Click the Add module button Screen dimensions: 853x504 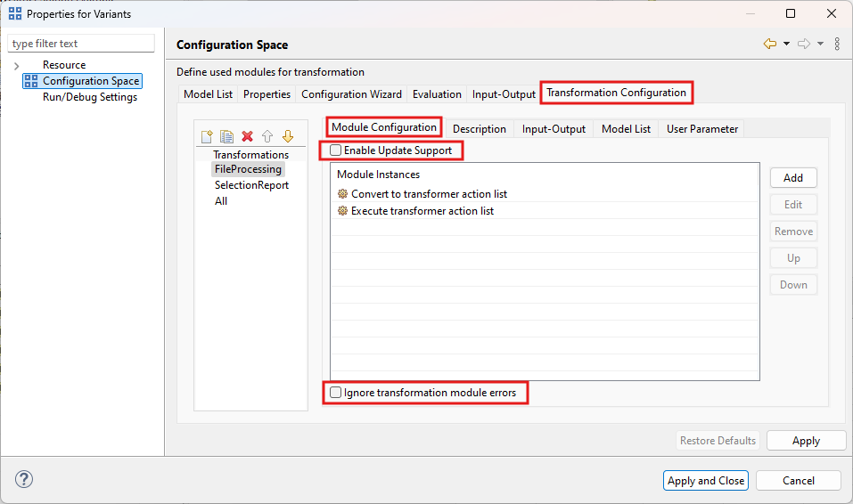click(792, 178)
